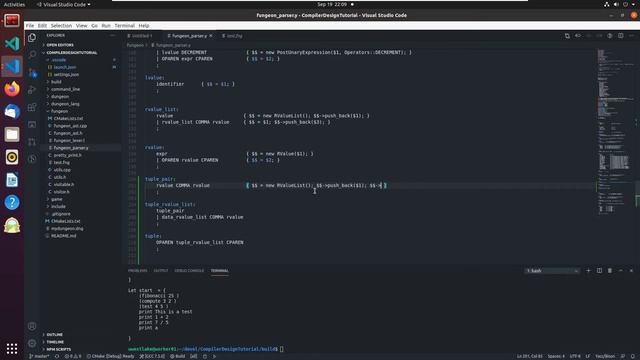Open the Search view in activity bar
The height and width of the screenshot is (360, 640).
pos(32,55)
